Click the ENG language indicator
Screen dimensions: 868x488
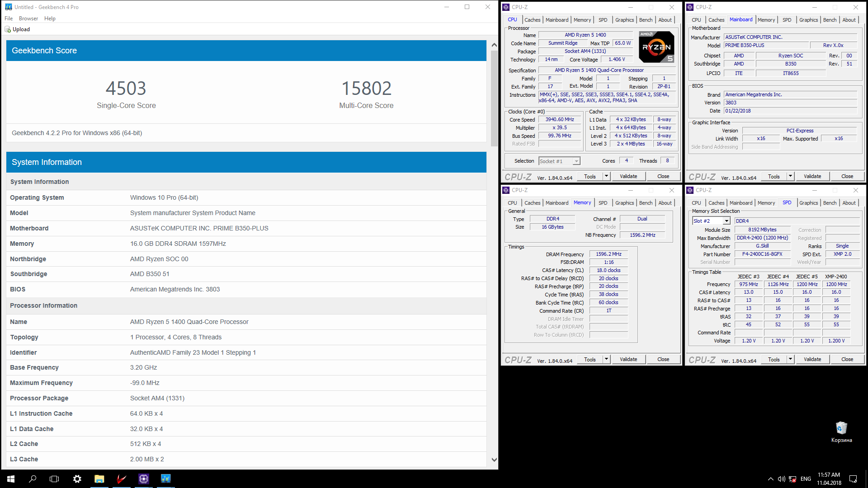pyautogui.click(x=806, y=479)
